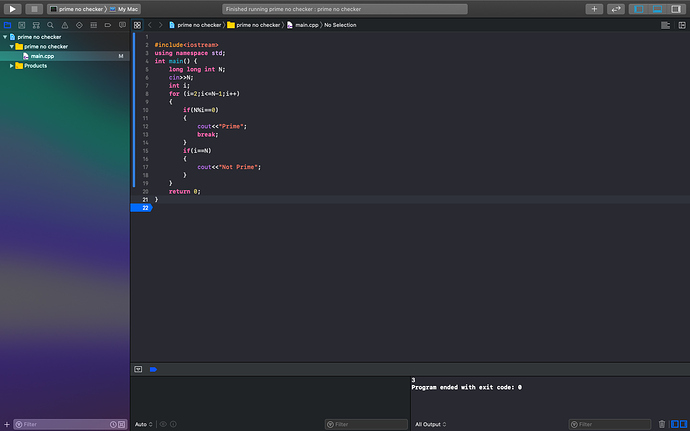
Task: Go back in editor history
Action: [150, 25]
